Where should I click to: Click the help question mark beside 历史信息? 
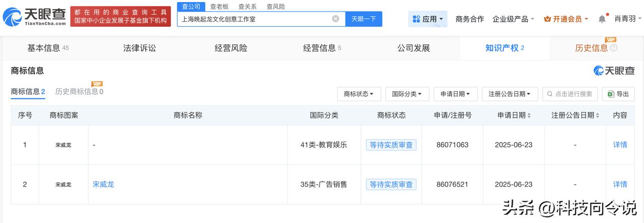(614, 48)
